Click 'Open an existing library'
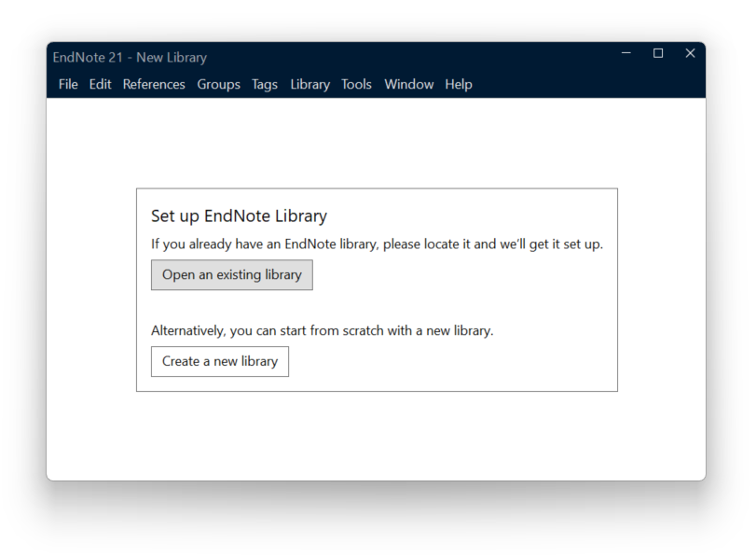The width and height of the screenshot is (756, 557). 231,274
